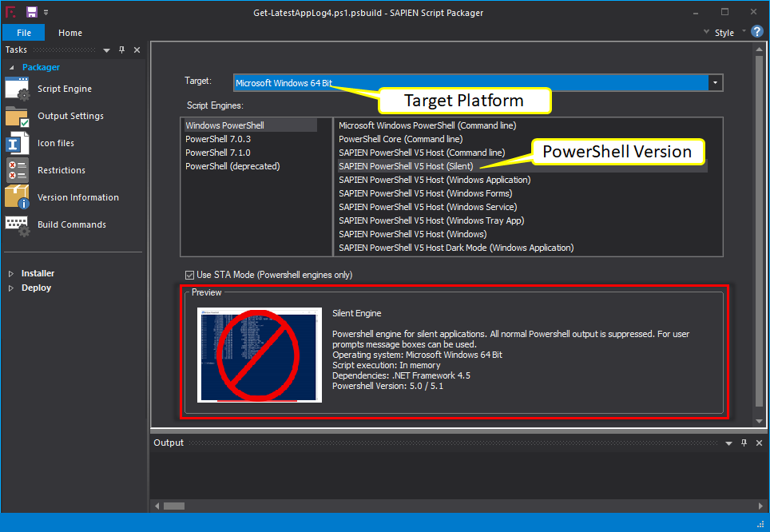This screenshot has height=532, width=770.
Task: Open the Build Commands keyboard icon
Action: [18, 225]
